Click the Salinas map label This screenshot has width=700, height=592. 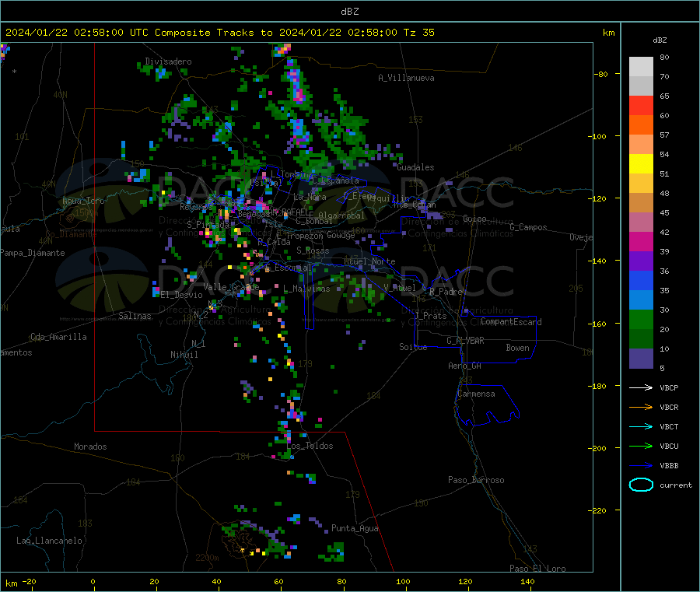click(135, 316)
